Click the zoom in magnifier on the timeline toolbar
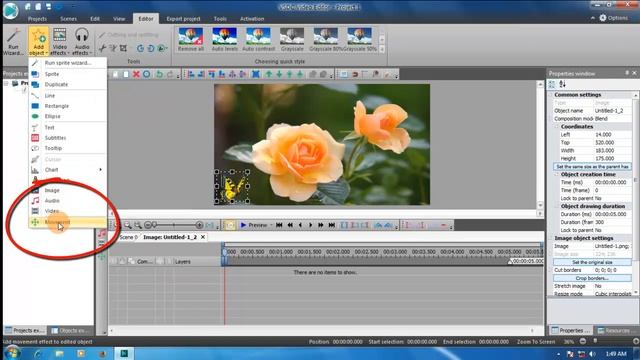Image resolution: width=640 pixels, height=360 pixels. (x=128, y=225)
